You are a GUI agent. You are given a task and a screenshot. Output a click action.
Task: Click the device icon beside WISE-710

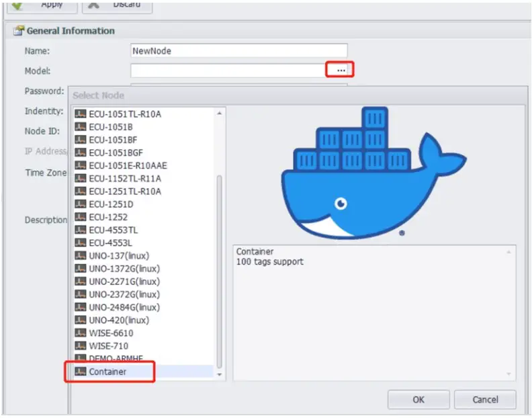81,345
